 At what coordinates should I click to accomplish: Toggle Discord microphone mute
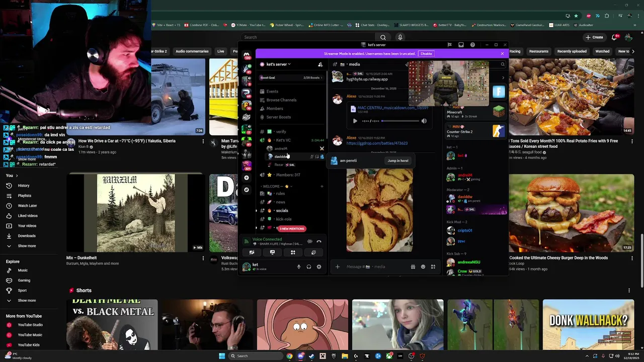[x=299, y=267]
